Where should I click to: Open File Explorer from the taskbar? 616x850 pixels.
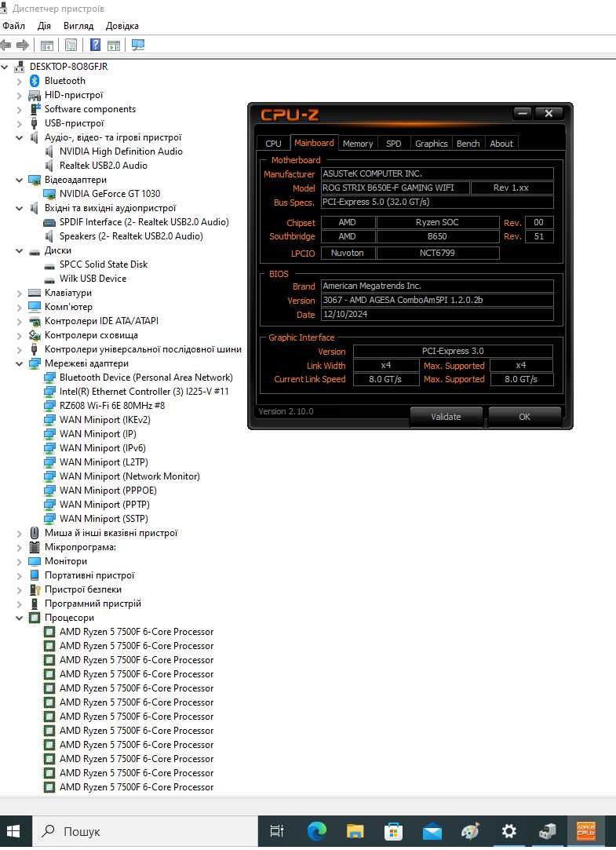(355, 831)
